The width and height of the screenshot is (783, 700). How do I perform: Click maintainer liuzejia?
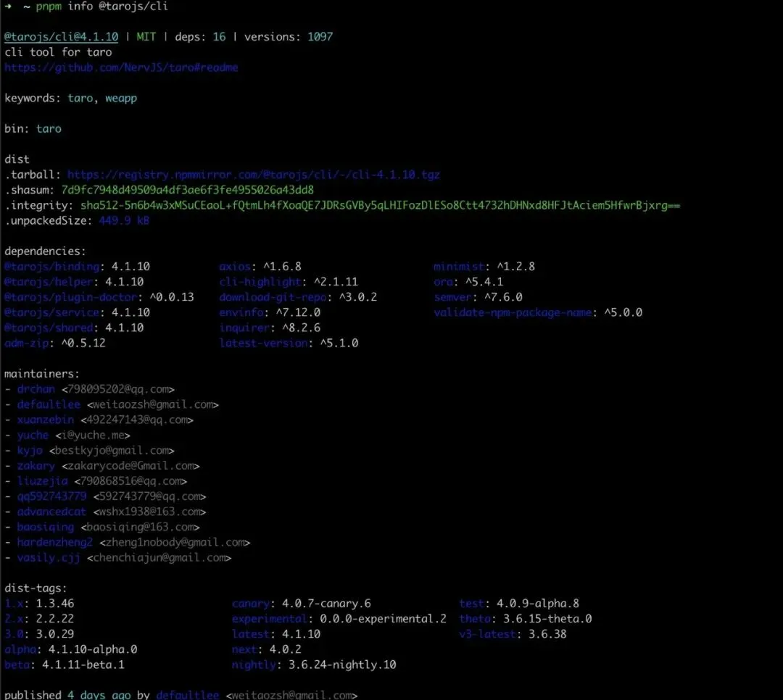pos(43,481)
